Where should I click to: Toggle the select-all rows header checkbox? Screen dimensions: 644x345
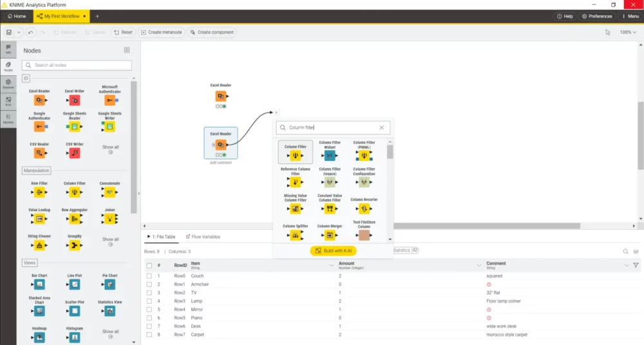tap(149, 265)
